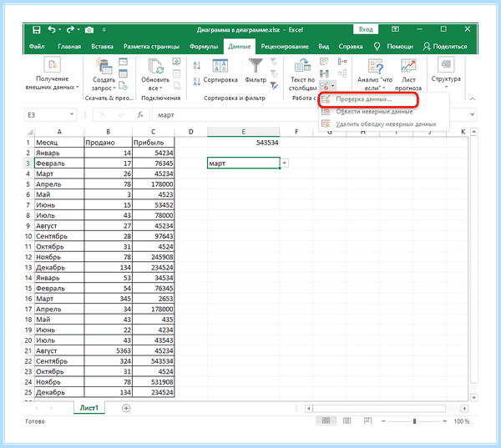
Task: Click the camera icon in quick access toolbar
Action: pos(89,30)
